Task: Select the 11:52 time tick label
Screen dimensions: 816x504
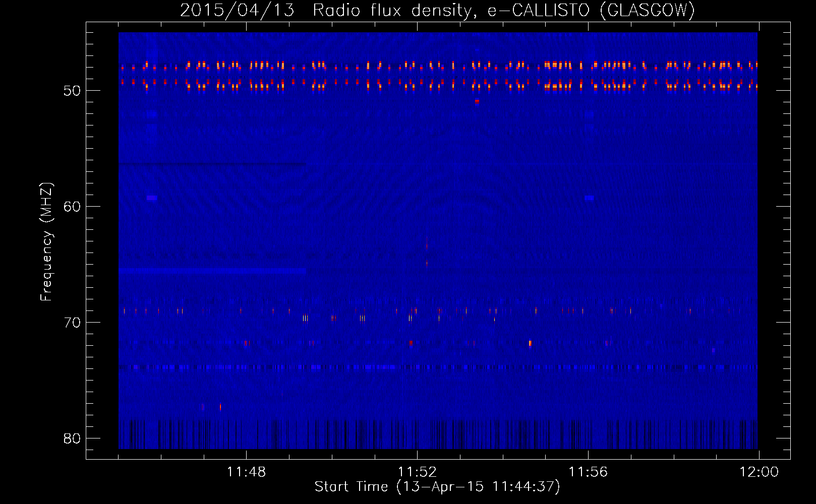Action: (x=417, y=472)
